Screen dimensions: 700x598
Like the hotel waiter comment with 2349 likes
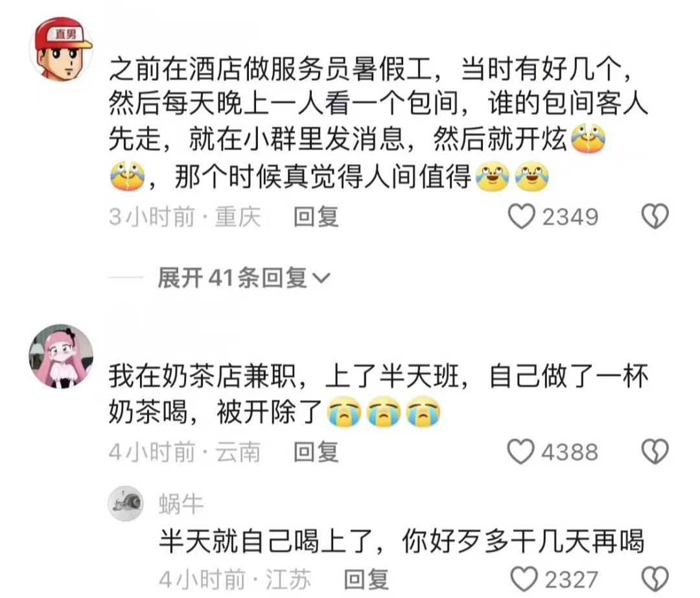521,217
